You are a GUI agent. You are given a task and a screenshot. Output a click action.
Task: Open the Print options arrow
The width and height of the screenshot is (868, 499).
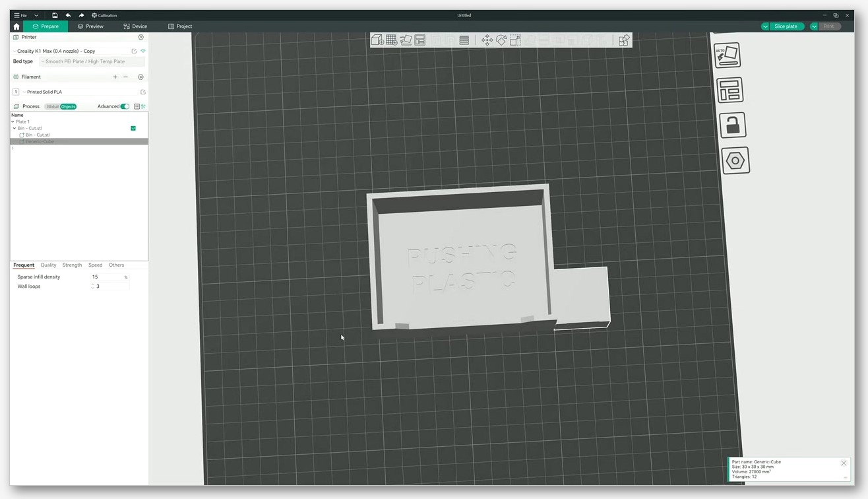coord(814,26)
